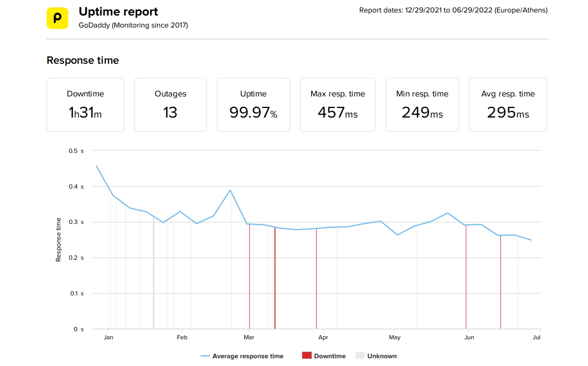Click the vertical Response time axis title

pos(59,240)
